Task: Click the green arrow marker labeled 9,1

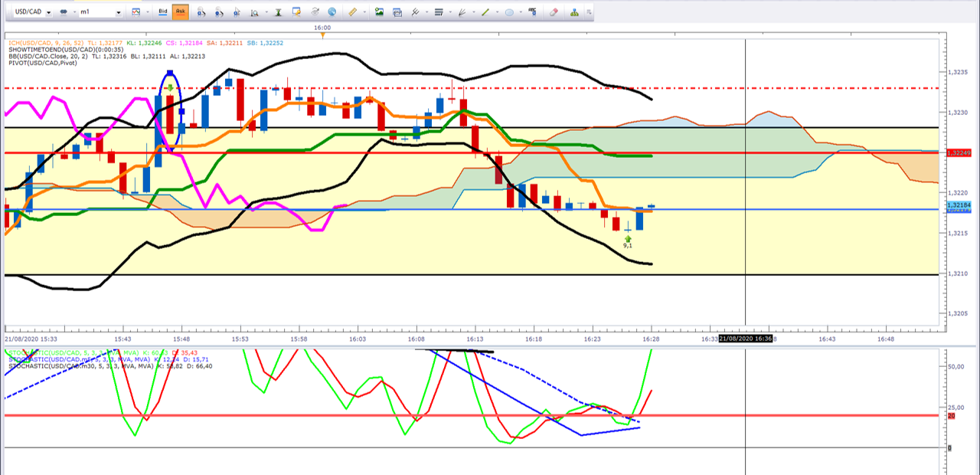Action: [x=628, y=239]
